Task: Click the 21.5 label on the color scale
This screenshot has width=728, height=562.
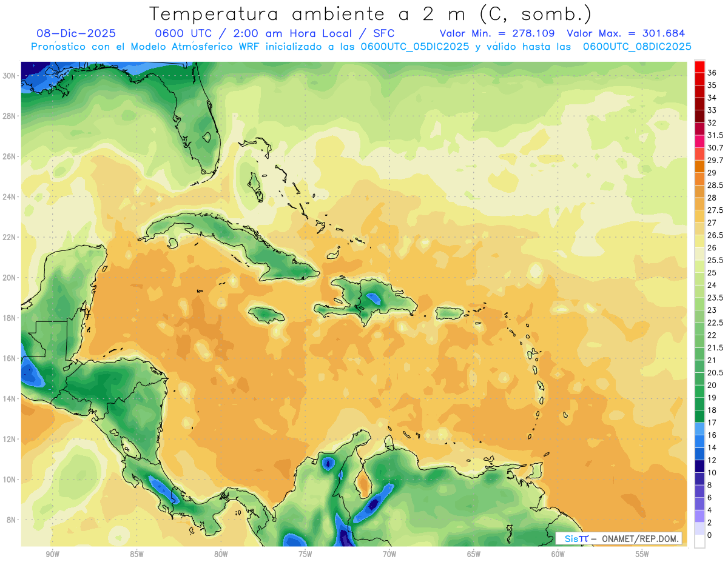Action: (x=715, y=347)
